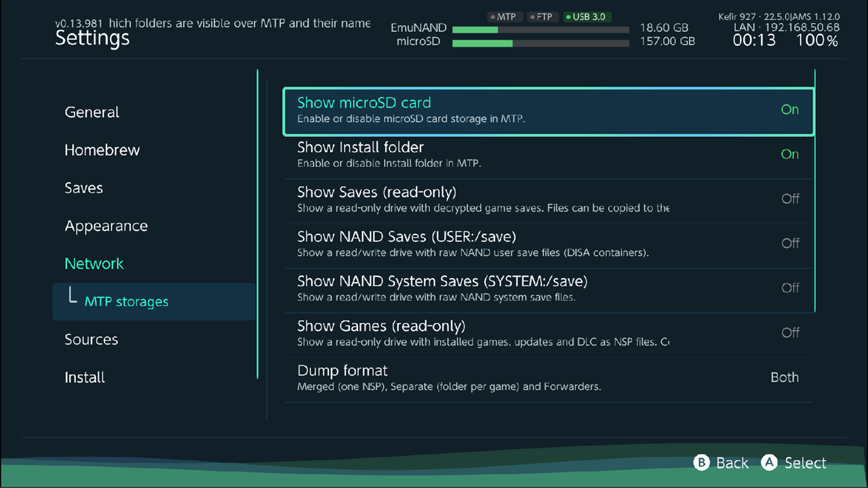Screen dimensions: 868x488
Task: Click the A Select button icon
Action: coord(769,462)
